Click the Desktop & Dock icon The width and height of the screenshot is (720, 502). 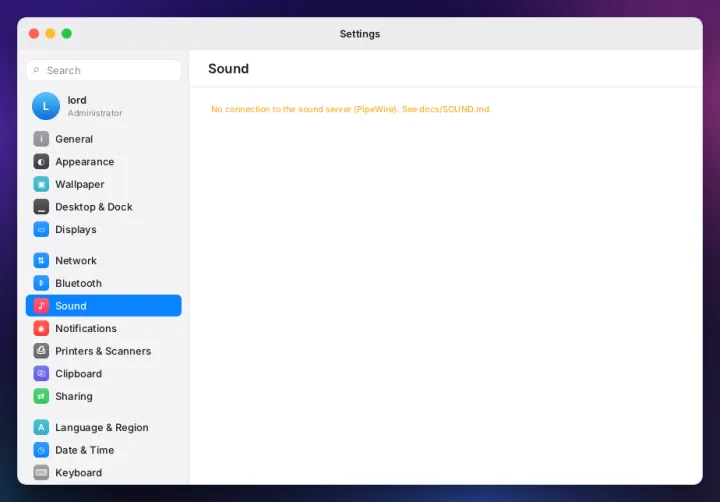pyautogui.click(x=41, y=207)
